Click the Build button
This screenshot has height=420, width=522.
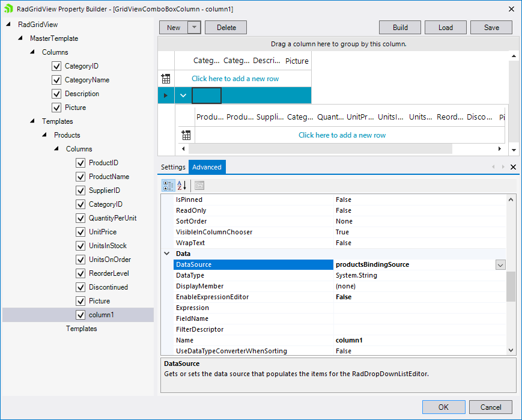point(400,27)
